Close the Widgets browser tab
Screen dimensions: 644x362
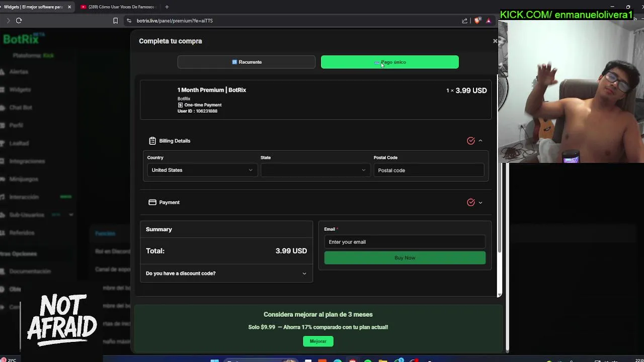69,7
